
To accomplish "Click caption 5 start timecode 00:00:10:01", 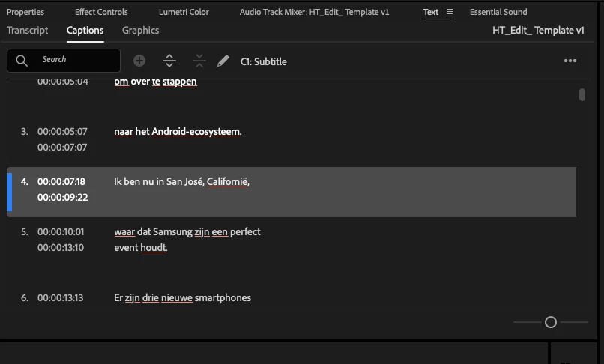I will (61, 232).
